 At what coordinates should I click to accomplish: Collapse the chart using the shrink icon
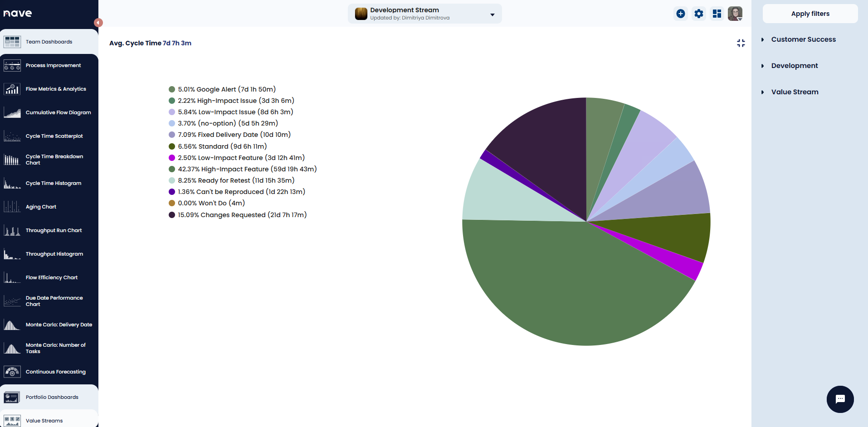[741, 43]
